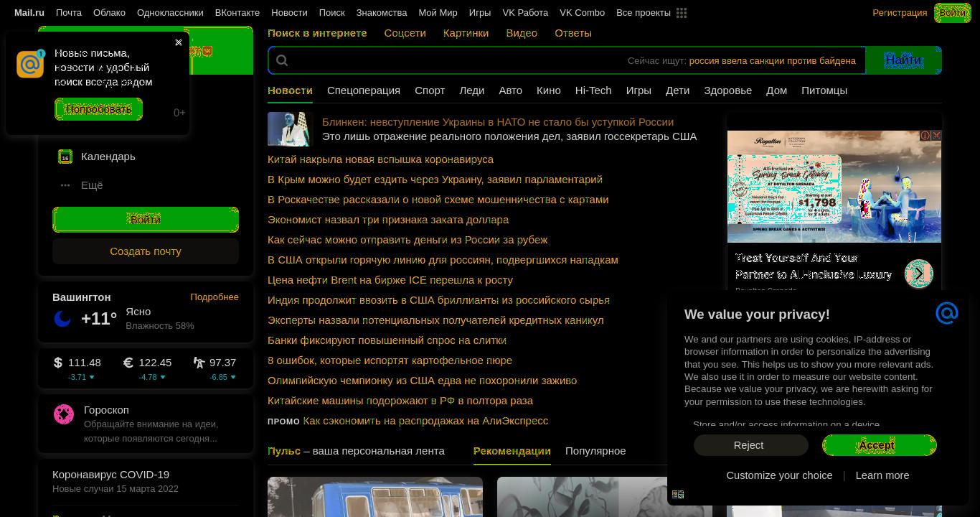Open headline about Brent oil price
Image resolution: width=980 pixels, height=517 pixels.
tap(390, 280)
